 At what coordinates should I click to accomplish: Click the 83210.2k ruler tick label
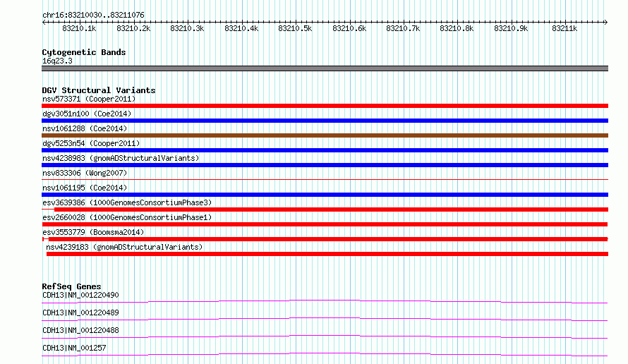point(133,28)
